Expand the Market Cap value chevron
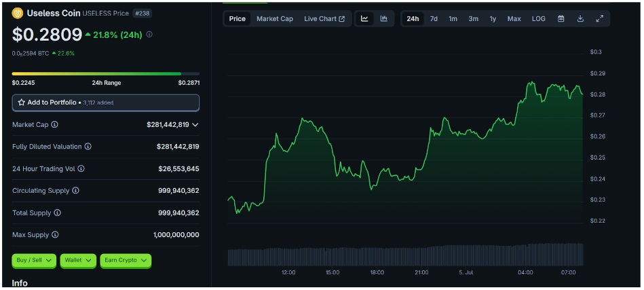Screen dimensions: 644x290 tap(195, 124)
